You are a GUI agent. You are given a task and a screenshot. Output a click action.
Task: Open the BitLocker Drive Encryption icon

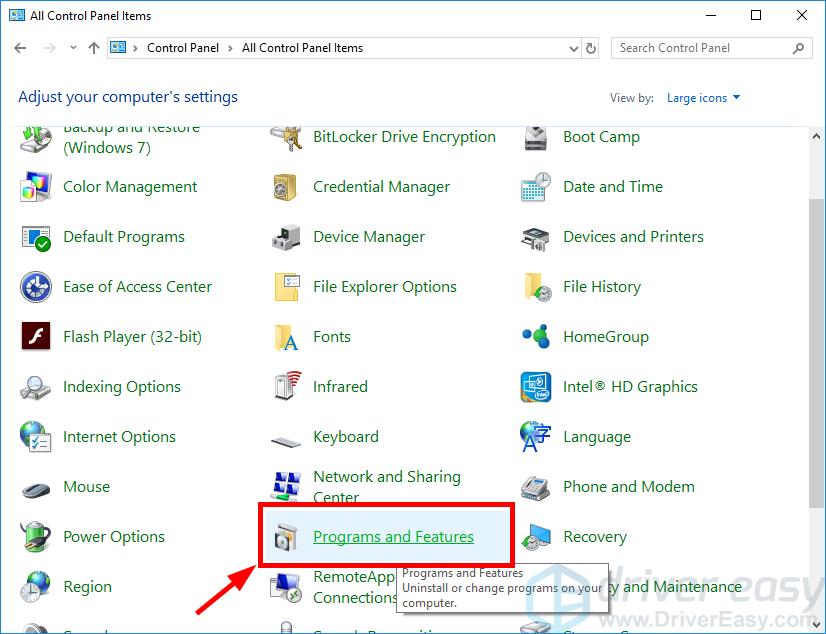click(x=286, y=137)
